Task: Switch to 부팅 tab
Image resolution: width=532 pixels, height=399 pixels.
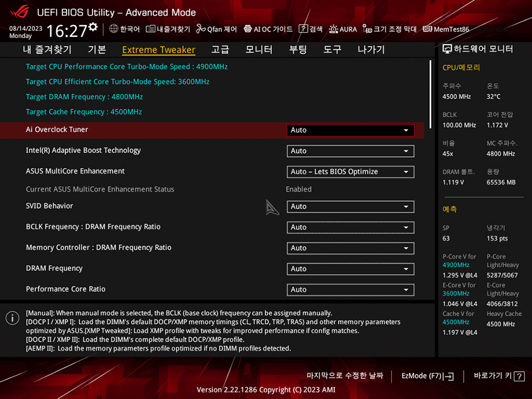Action: (297, 50)
